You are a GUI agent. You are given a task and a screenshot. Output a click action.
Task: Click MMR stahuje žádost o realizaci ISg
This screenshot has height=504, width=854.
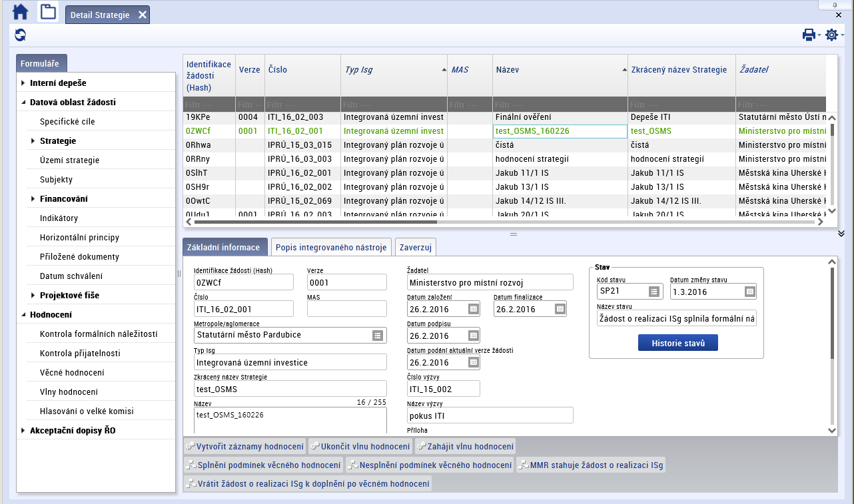tap(592, 465)
